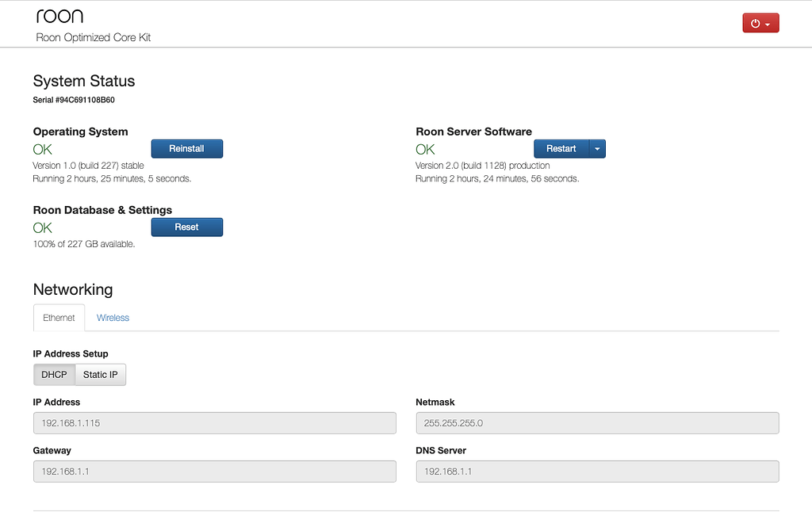812x523 pixels.
Task: Reset the Roon Database & Settings
Action: pyautogui.click(x=186, y=227)
